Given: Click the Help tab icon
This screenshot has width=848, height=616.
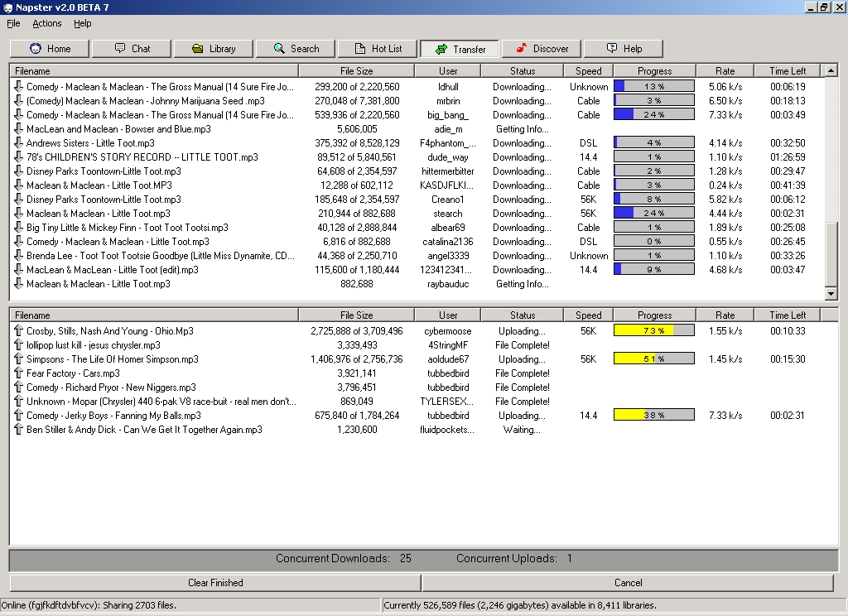Looking at the screenshot, I should 612,49.
